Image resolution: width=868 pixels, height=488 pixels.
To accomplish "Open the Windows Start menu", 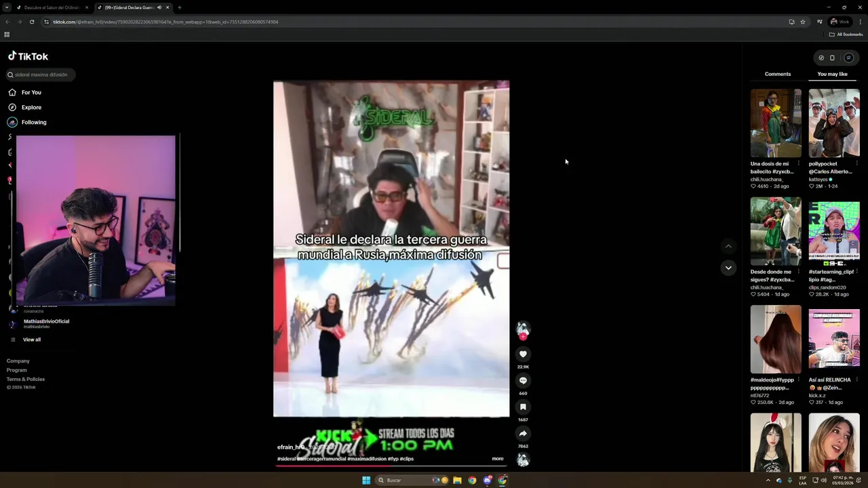I will [366, 480].
